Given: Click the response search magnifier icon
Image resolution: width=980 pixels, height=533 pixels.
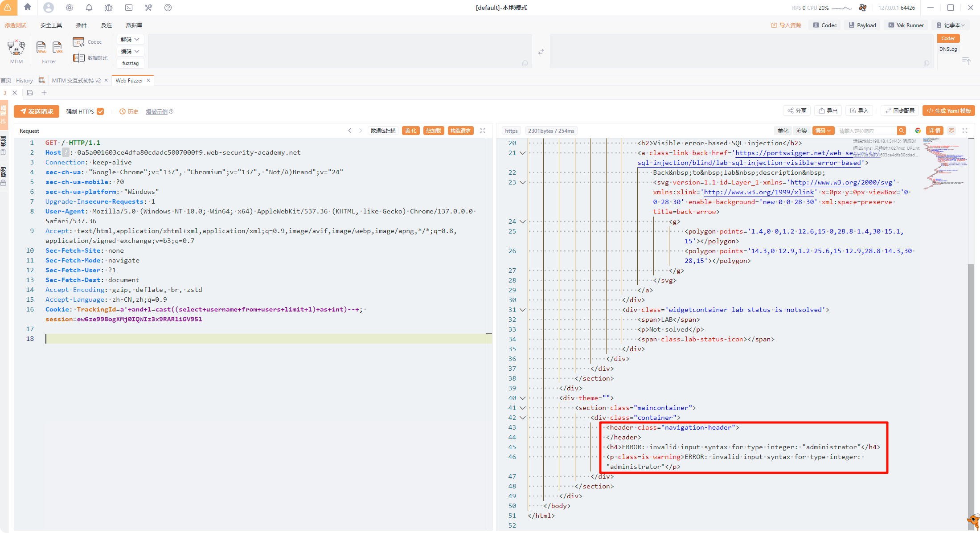Looking at the screenshot, I should [901, 131].
